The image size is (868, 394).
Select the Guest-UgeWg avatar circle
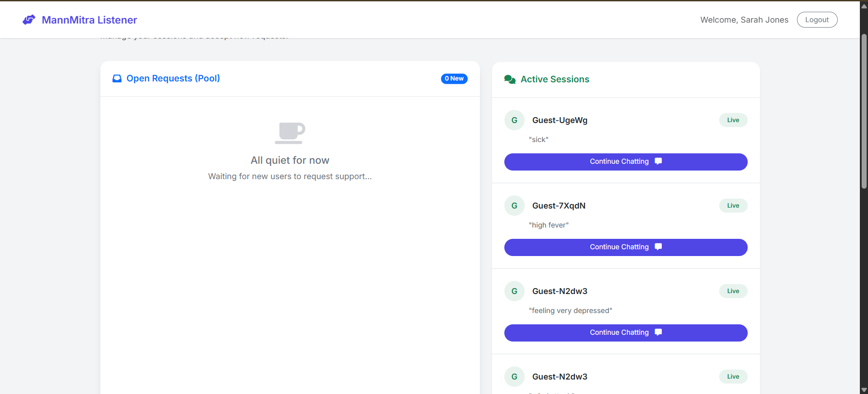coord(514,120)
